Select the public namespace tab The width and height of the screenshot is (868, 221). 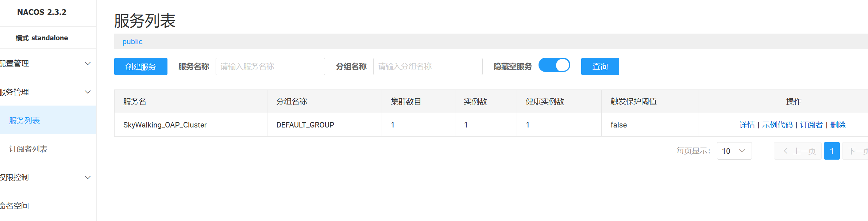132,42
